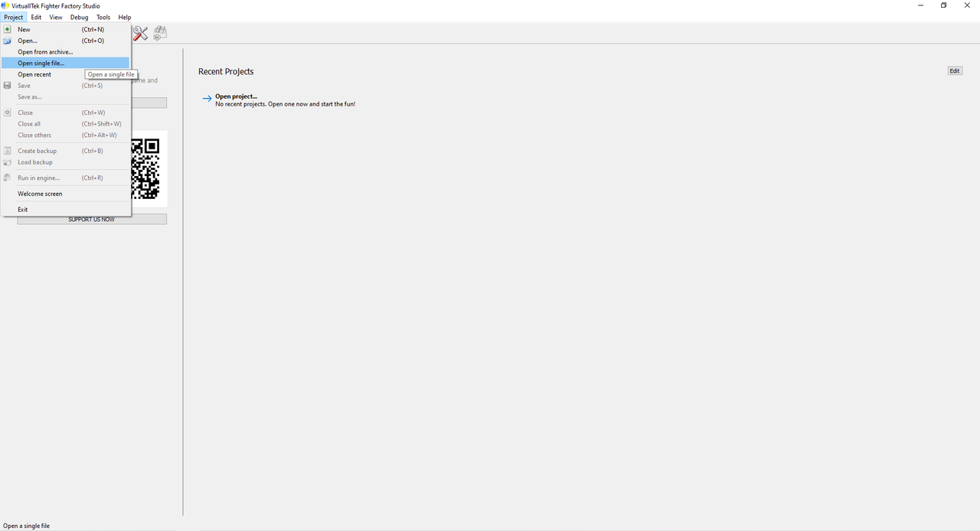Choose Close all menu entry

66,124
